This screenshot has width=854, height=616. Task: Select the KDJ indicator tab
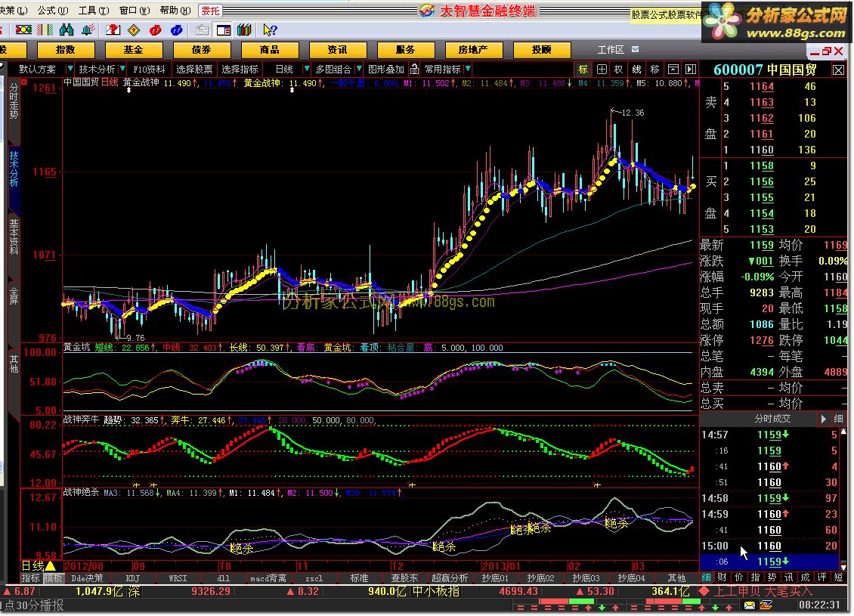[133, 578]
